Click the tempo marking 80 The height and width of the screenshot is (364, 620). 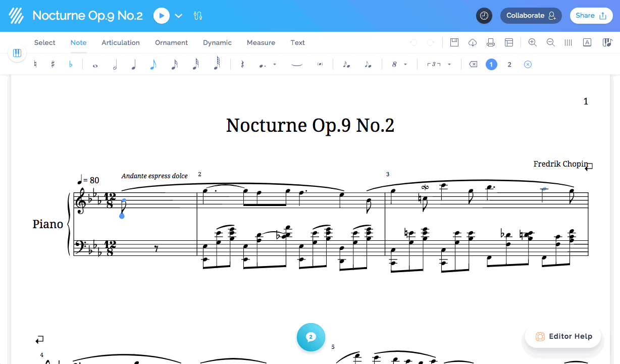point(88,180)
